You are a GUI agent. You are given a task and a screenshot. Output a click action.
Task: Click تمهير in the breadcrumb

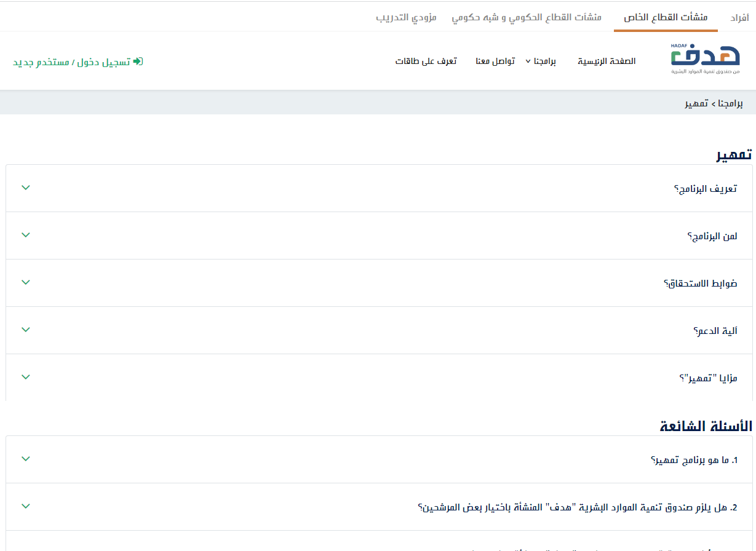click(x=696, y=103)
